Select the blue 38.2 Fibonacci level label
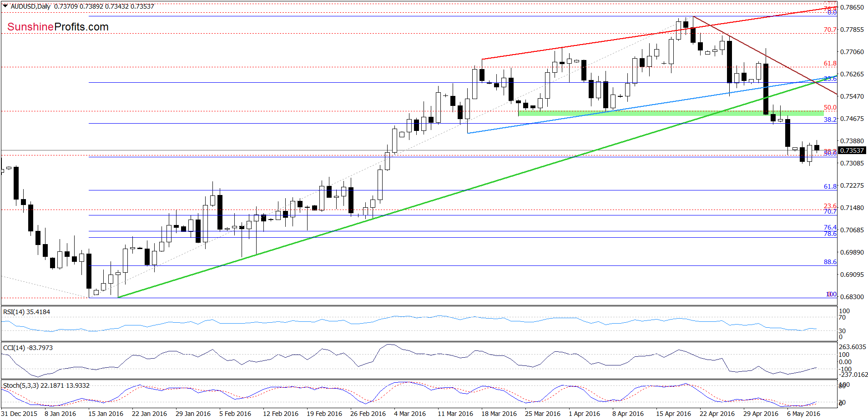 click(x=830, y=120)
